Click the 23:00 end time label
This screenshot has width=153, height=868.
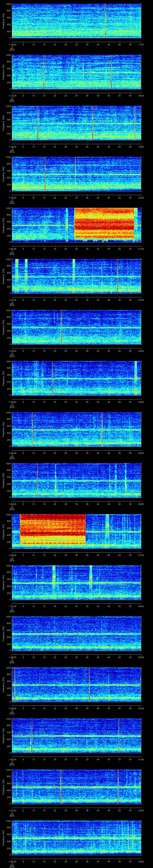pyautogui.click(x=141, y=351)
